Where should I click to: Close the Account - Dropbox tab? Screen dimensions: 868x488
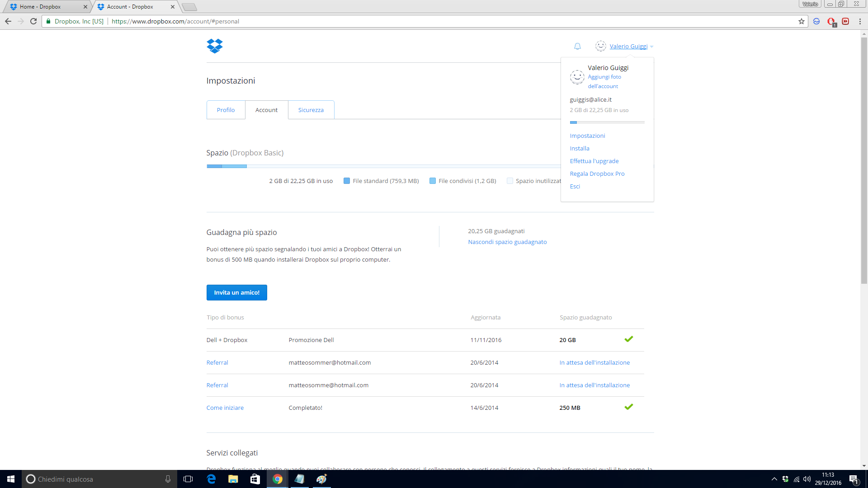173,7
